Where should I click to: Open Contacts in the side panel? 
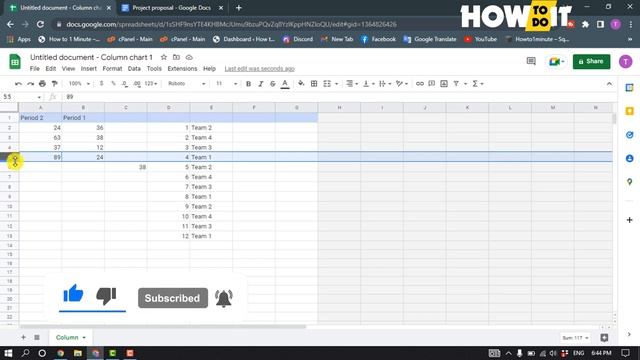click(x=629, y=158)
